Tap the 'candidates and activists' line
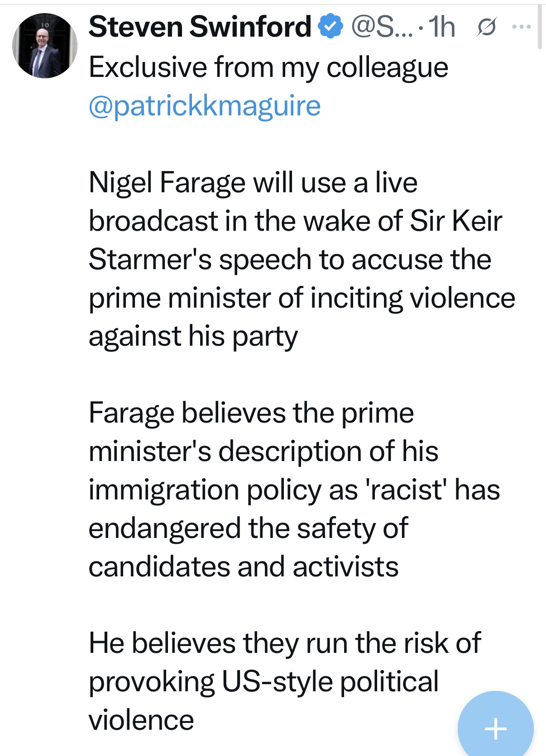 pyautogui.click(x=243, y=566)
